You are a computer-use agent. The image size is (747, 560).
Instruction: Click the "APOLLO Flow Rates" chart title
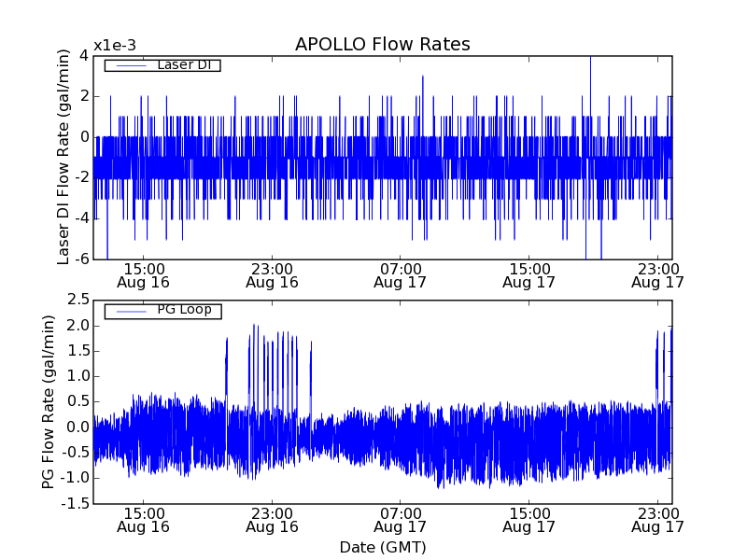(x=383, y=44)
